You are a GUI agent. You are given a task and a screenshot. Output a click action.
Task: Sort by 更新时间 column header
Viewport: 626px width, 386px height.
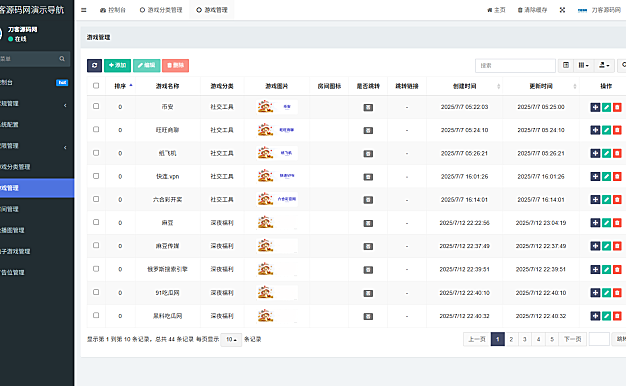541,86
